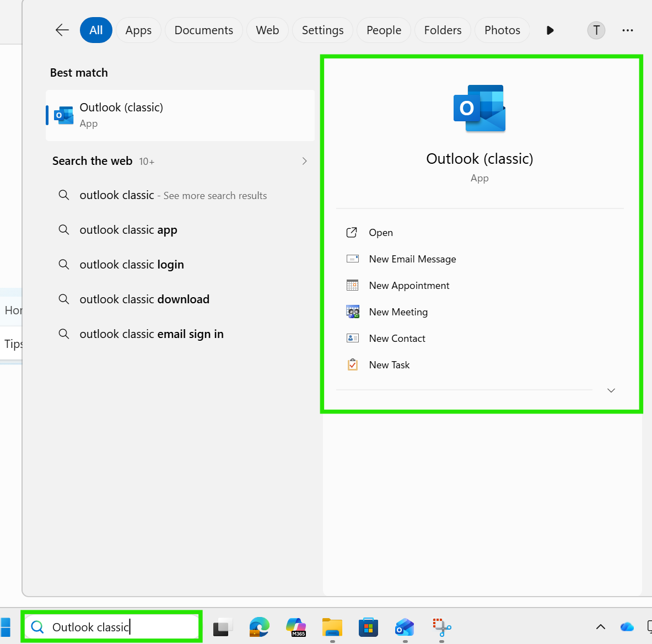This screenshot has height=644, width=652.
Task: Show more filter tabs with the arrow
Action: pyautogui.click(x=550, y=30)
